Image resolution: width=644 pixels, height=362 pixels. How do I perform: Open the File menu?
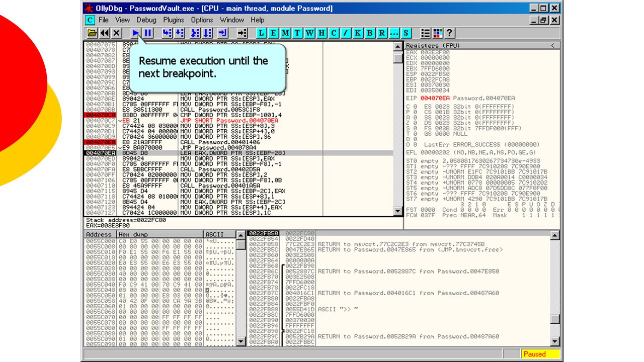point(104,20)
